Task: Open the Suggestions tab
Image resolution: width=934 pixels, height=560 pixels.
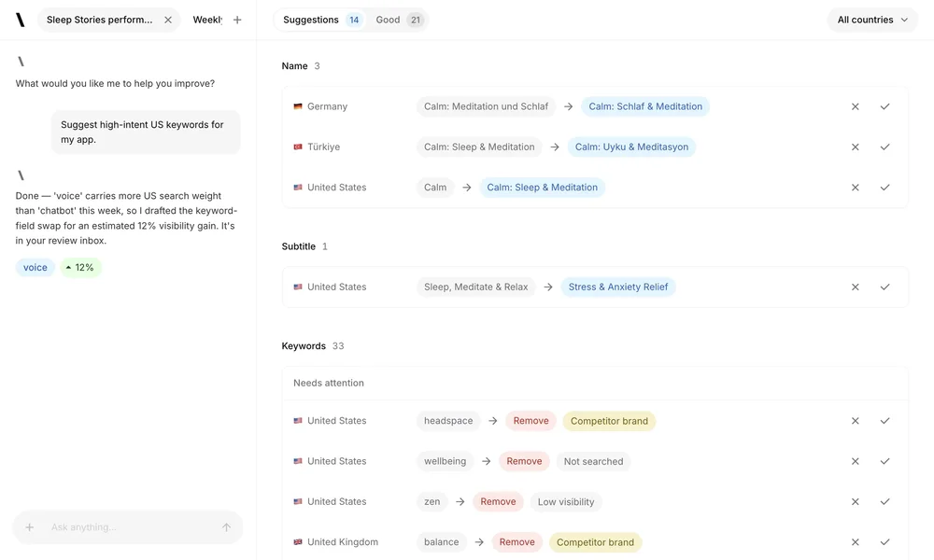Action: pyautogui.click(x=321, y=20)
